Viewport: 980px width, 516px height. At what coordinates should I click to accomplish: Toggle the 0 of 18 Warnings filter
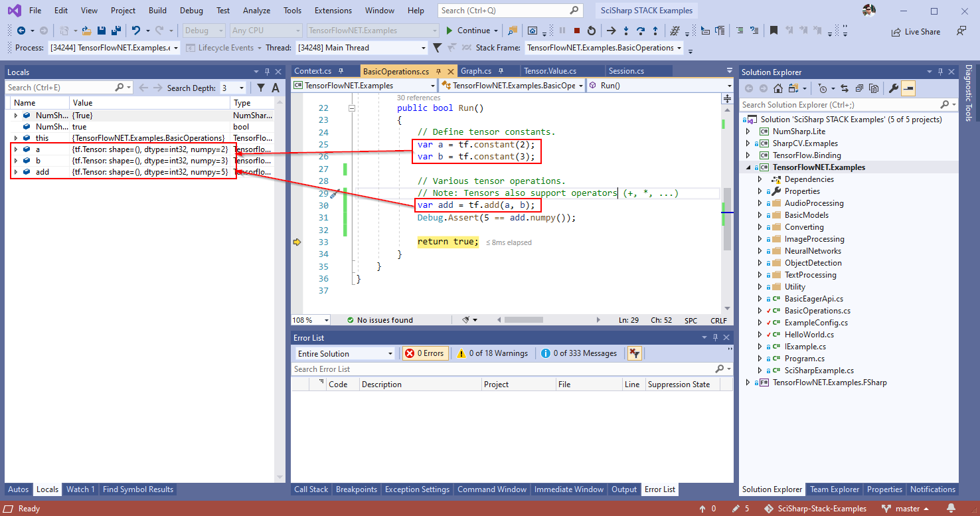(x=493, y=353)
